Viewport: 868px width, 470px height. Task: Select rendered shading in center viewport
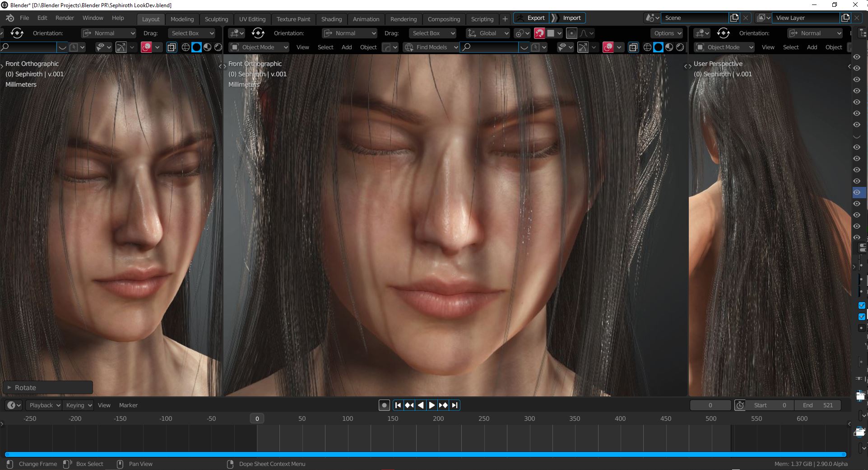coord(680,47)
